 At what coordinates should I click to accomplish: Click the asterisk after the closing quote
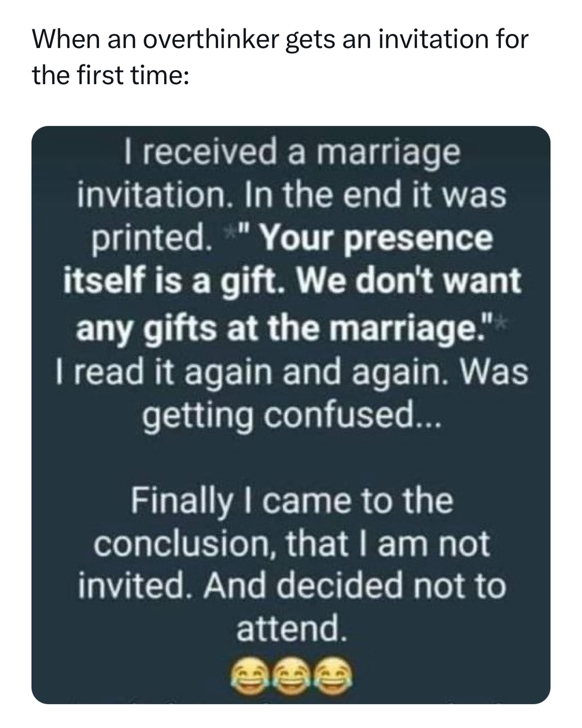[x=498, y=314]
